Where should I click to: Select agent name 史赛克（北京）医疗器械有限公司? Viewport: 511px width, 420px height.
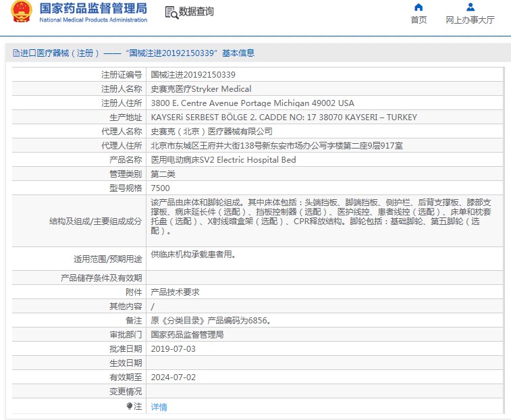tap(211, 132)
